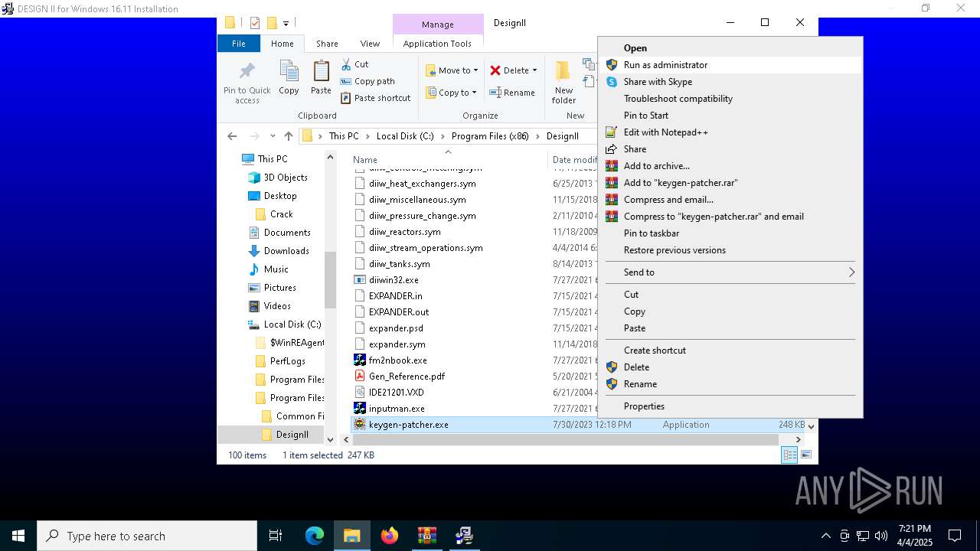The width and height of the screenshot is (980, 551).
Task: Click the WinRAR taskbar icon
Action: pyautogui.click(x=427, y=536)
